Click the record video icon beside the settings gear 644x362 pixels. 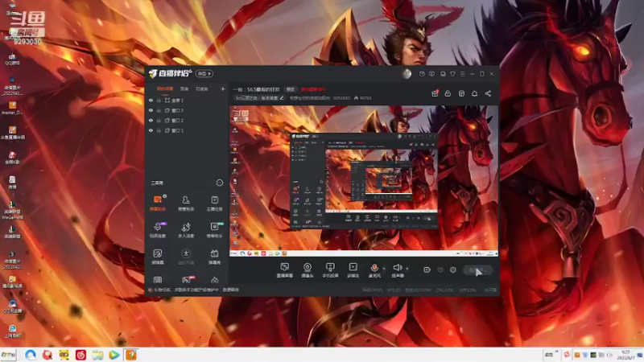coord(427,269)
